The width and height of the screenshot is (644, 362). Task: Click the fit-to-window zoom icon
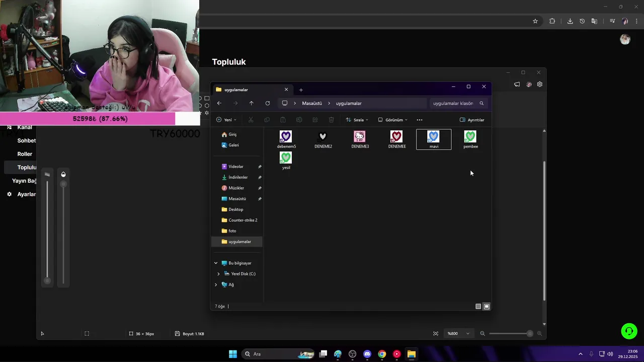(436, 333)
